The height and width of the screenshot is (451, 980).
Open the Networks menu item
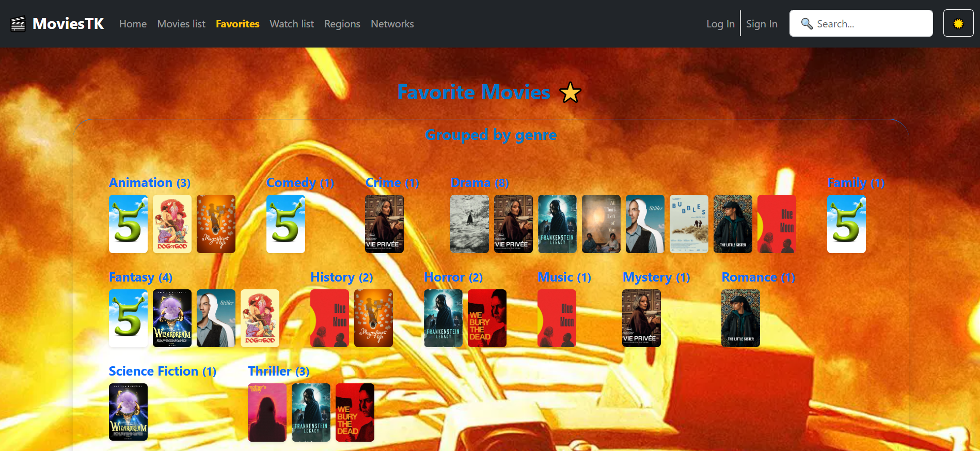392,24
